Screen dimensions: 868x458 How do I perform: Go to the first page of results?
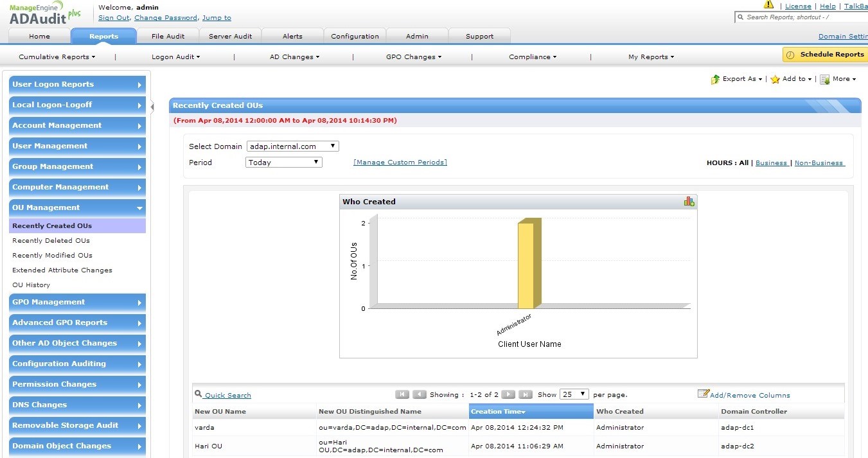402,394
